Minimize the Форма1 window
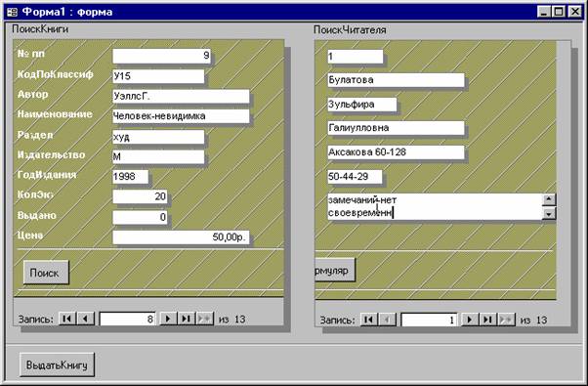 pos(544,12)
